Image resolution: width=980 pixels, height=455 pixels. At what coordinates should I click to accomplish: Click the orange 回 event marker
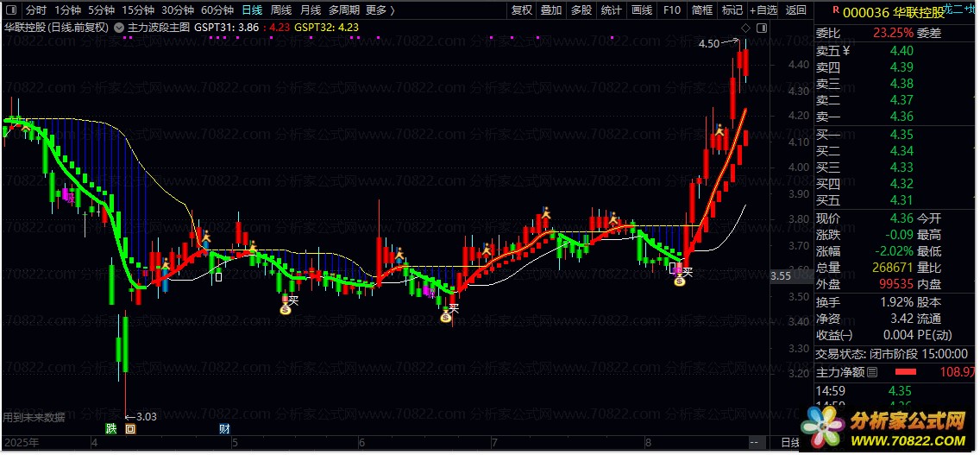(x=130, y=429)
